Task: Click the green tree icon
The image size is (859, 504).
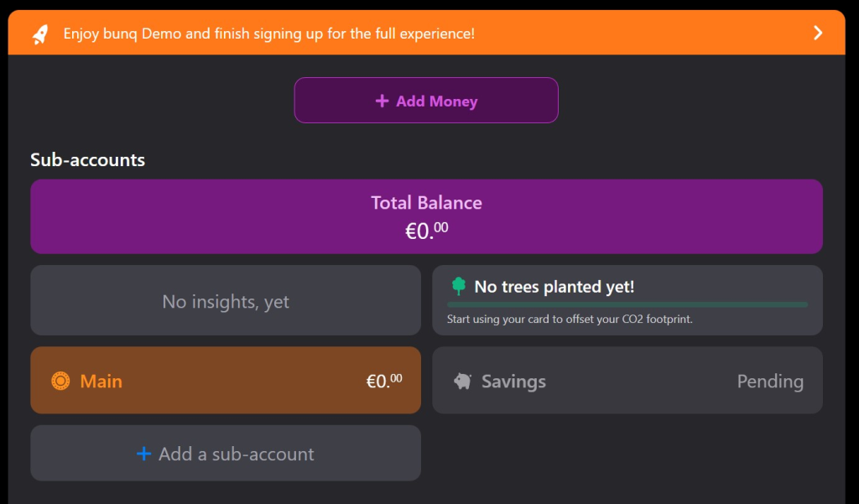Action: pos(458,287)
